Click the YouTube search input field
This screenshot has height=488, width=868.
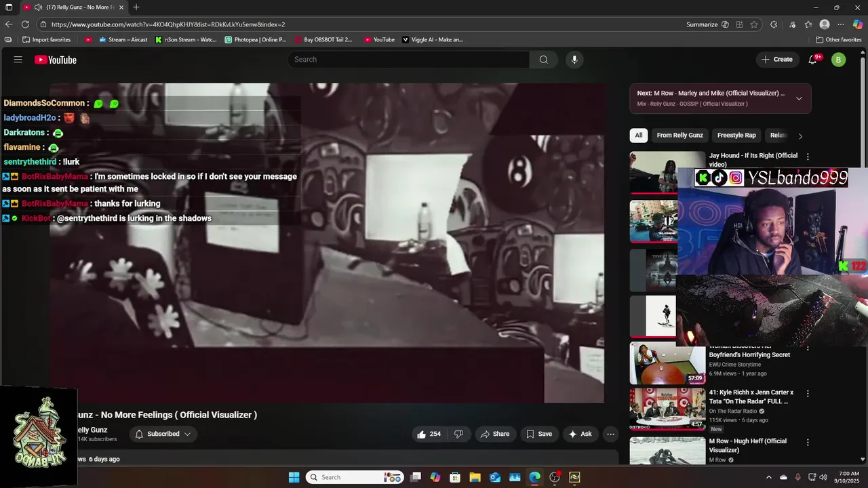[x=408, y=60]
